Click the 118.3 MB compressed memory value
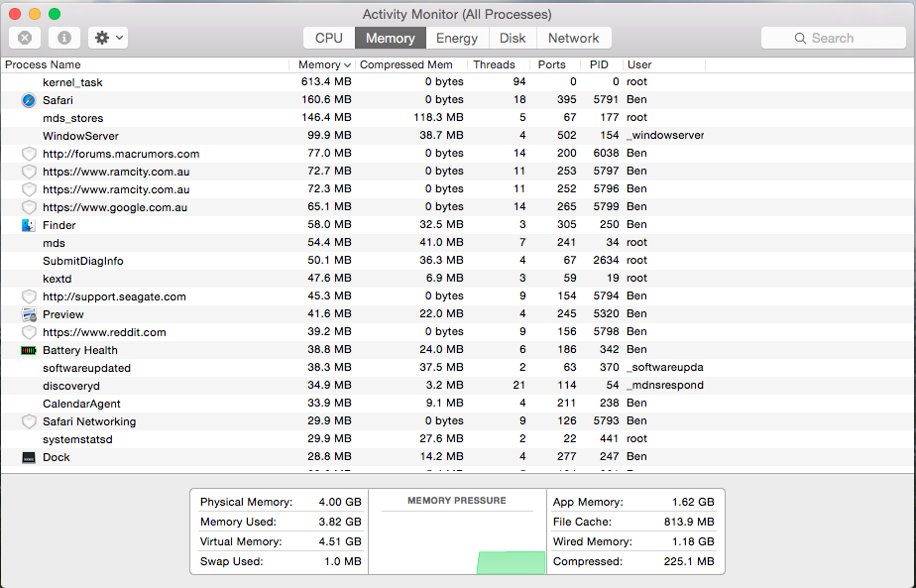This screenshot has height=588, width=916. [x=438, y=117]
